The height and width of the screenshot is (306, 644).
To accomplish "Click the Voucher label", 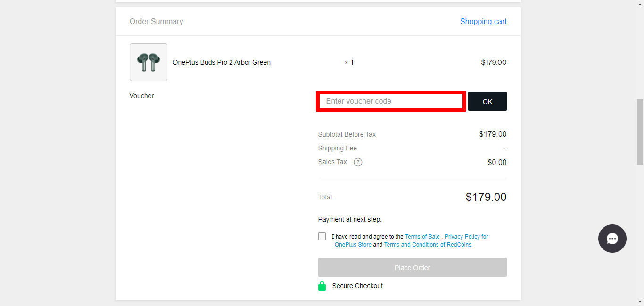I will [141, 96].
